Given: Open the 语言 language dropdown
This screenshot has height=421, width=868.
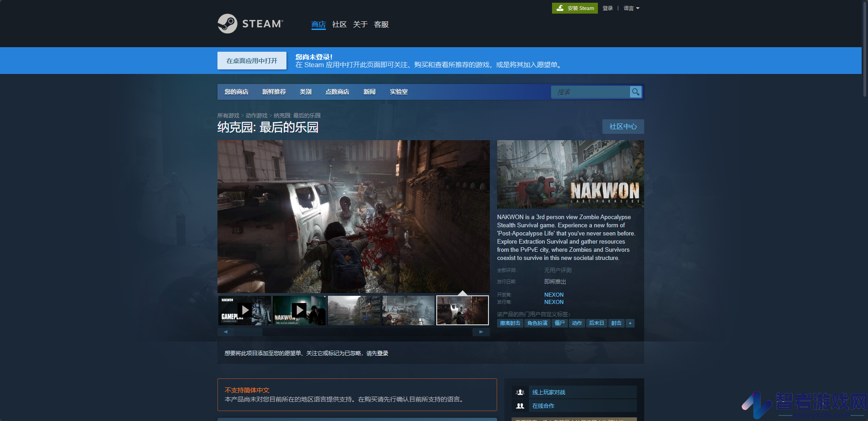Looking at the screenshot, I should (x=631, y=8).
